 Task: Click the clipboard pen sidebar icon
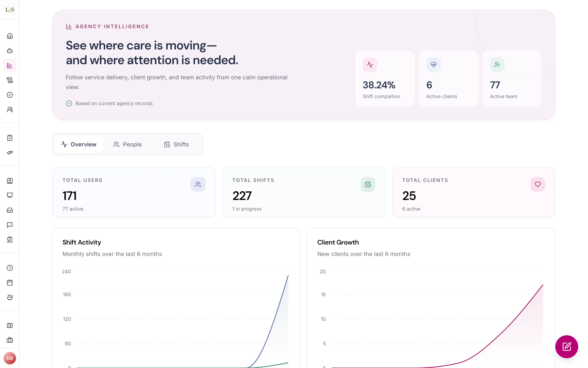click(x=10, y=239)
